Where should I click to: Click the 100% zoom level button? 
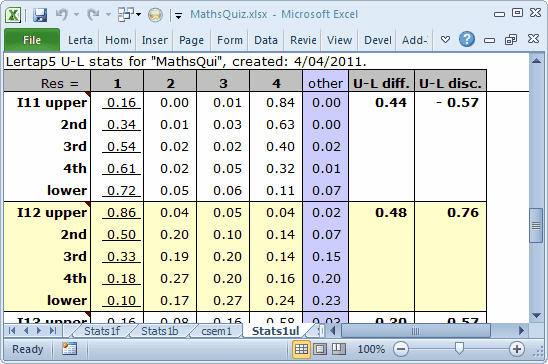371,349
